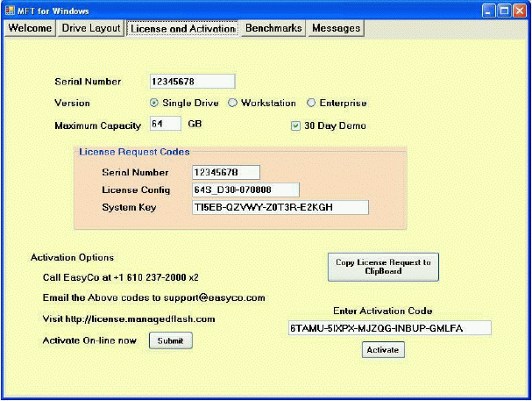The image size is (532, 401).
Task: Minimize the MFT for Windows window
Action: tap(488, 11)
